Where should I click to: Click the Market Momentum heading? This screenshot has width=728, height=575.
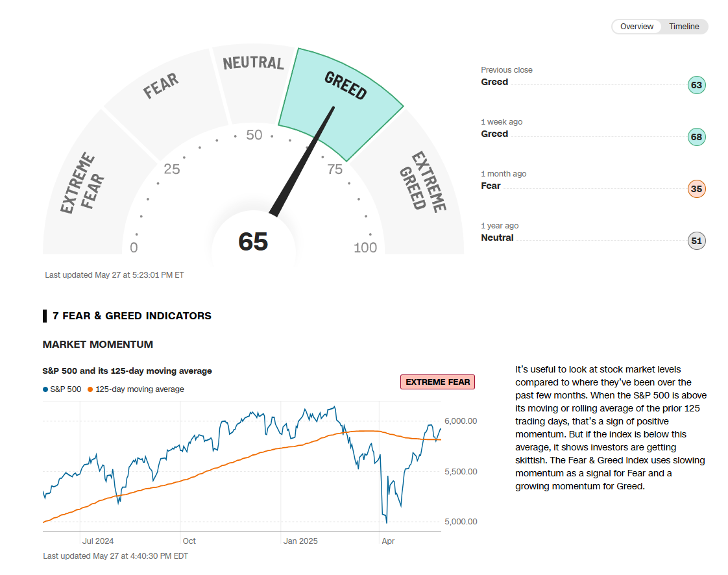(x=98, y=345)
